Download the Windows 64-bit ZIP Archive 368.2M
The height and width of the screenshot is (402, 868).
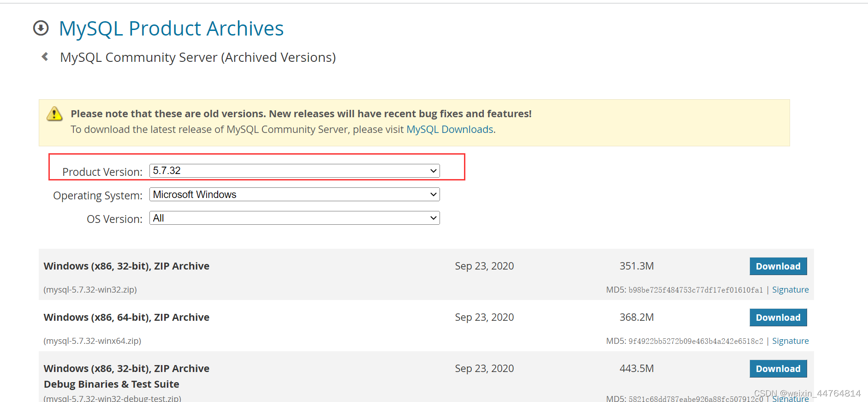[x=778, y=318]
